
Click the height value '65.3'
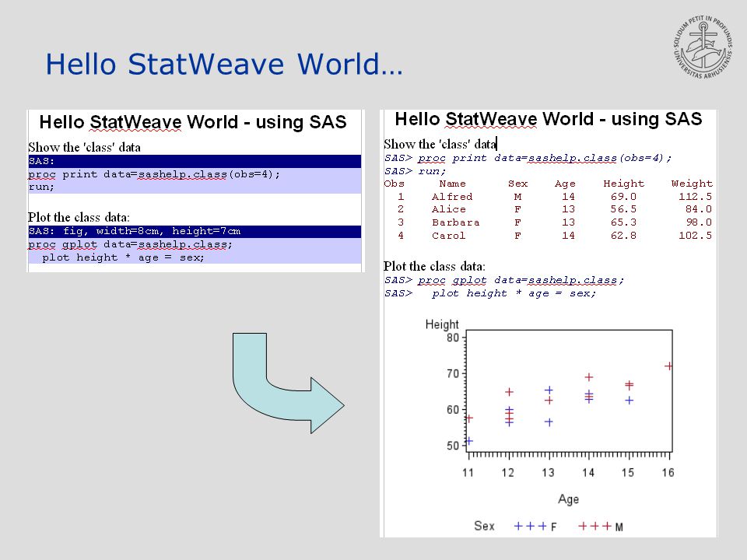click(623, 222)
